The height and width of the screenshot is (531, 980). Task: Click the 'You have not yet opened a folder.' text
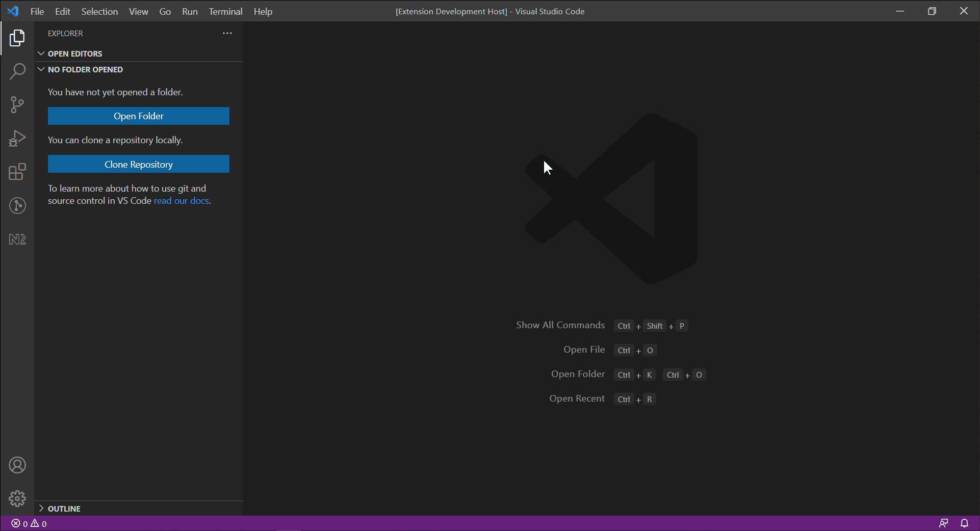point(115,92)
